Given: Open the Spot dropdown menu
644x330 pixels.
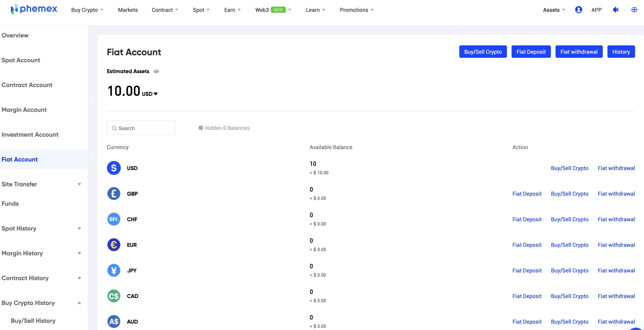Looking at the screenshot, I should pyautogui.click(x=201, y=10).
